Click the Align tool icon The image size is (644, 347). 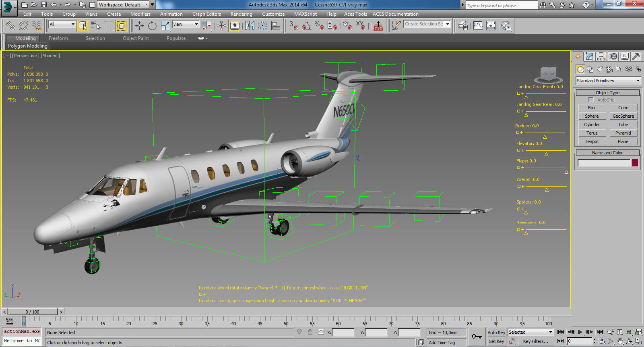click(276, 26)
